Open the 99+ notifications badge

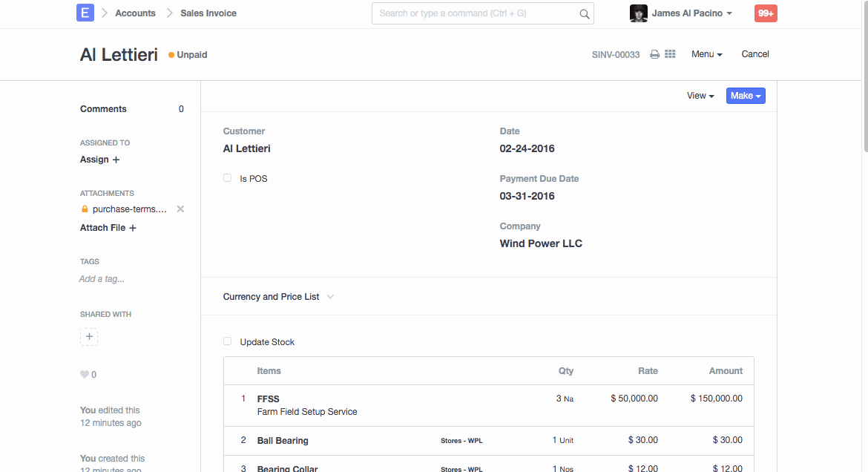pyautogui.click(x=766, y=13)
